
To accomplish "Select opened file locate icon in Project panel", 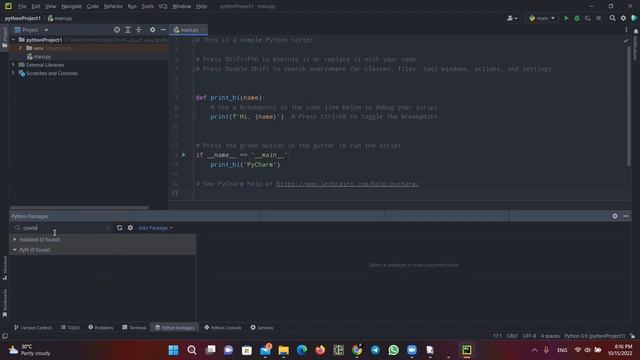I will pyautogui.click(x=117, y=30).
